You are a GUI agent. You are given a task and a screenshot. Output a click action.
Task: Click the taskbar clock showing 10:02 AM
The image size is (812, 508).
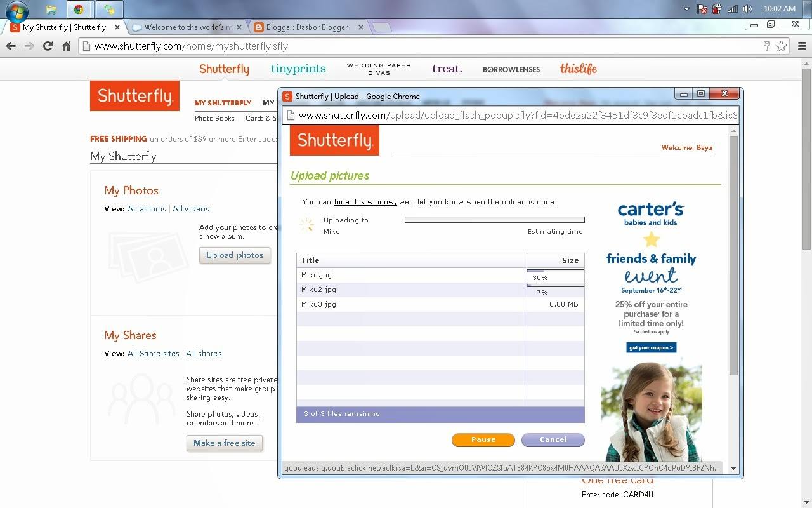(780, 9)
